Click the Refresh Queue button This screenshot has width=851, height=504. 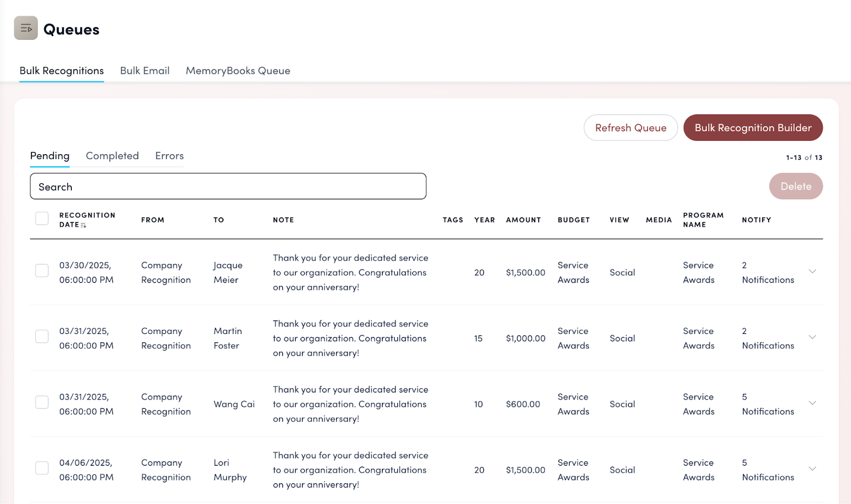[x=630, y=128]
